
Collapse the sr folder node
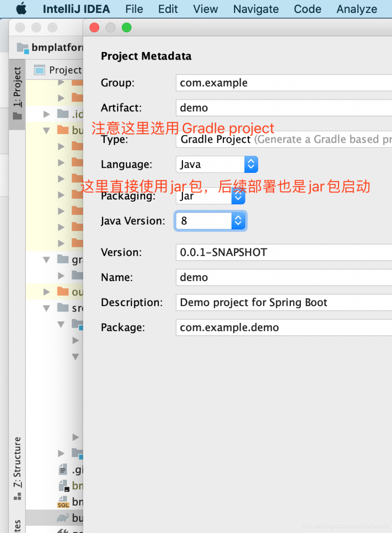(47, 308)
